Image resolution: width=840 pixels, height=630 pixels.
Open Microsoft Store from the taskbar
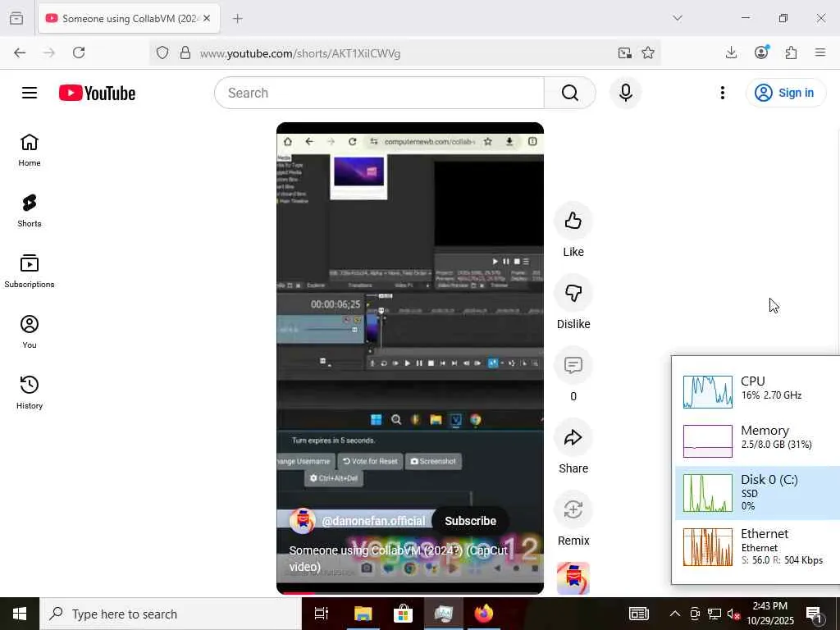click(x=403, y=614)
